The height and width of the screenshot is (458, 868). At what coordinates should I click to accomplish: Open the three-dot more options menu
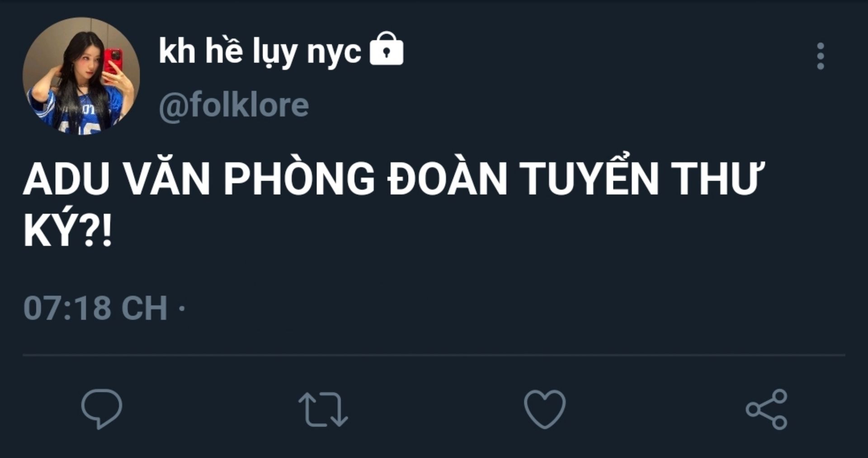click(821, 57)
